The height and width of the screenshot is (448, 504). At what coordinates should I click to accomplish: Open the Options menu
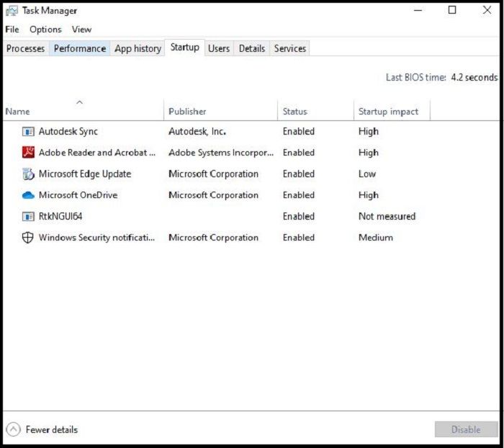tap(45, 30)
